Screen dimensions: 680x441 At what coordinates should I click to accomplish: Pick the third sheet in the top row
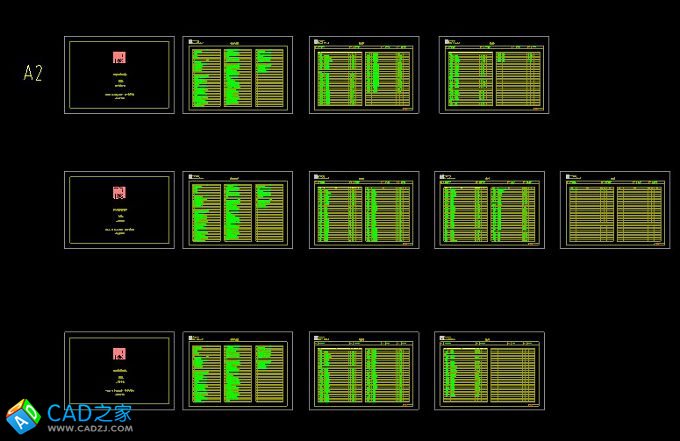(364, 75)
